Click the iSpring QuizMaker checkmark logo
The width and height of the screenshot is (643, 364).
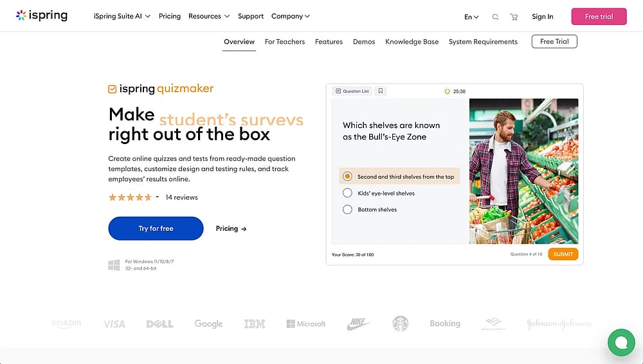tap(112, 89)
